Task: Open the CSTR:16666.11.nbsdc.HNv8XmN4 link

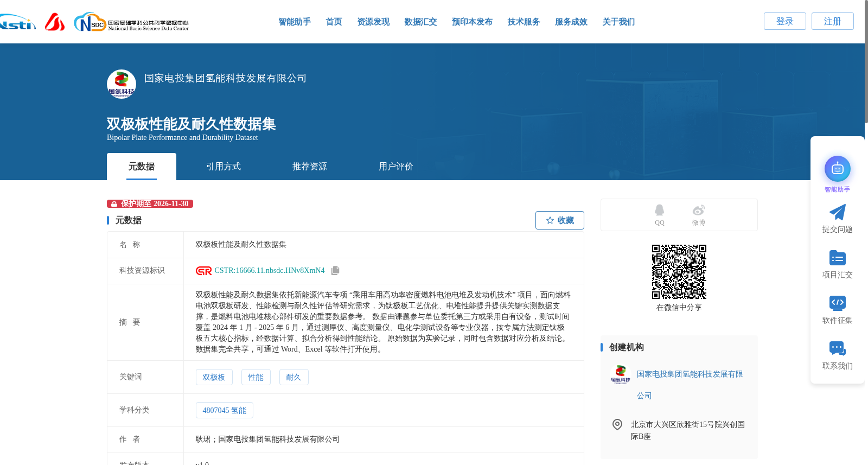Action: [270, 270]
